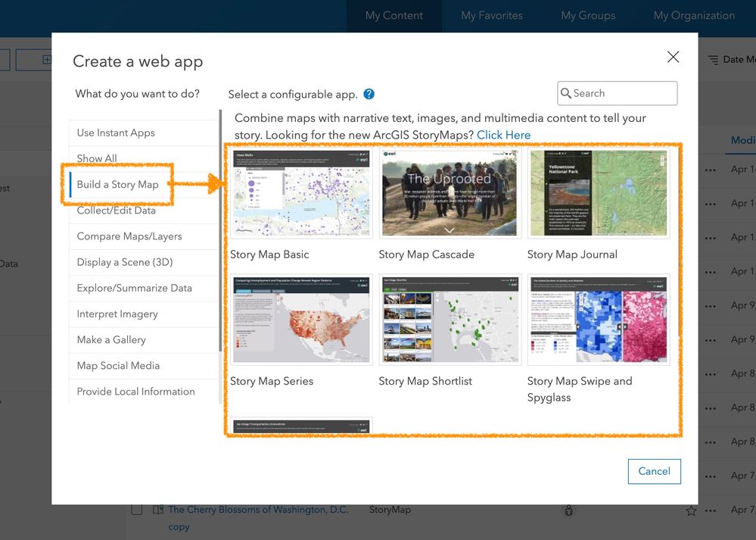The image size is (756, 540).
Task: Click the StoryMap type icon beside Cherry Blossoms copy
Action: [x=157, y=510]
